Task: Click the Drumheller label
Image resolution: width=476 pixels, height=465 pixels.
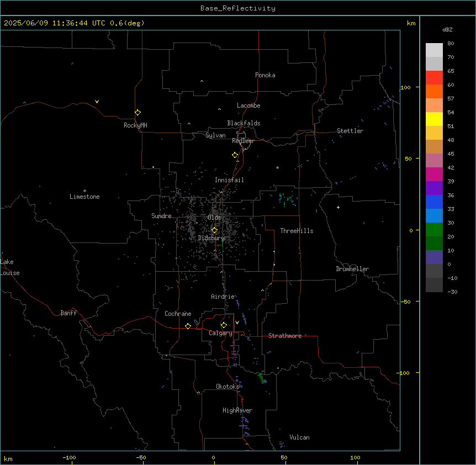Action: [352, 269]
